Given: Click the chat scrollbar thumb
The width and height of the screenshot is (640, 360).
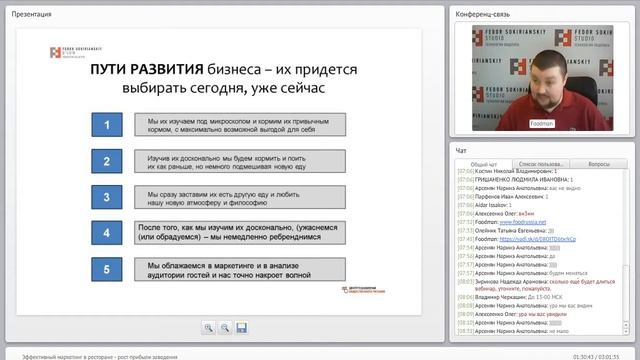Looking at the screenshot, I should pos(626,292).
